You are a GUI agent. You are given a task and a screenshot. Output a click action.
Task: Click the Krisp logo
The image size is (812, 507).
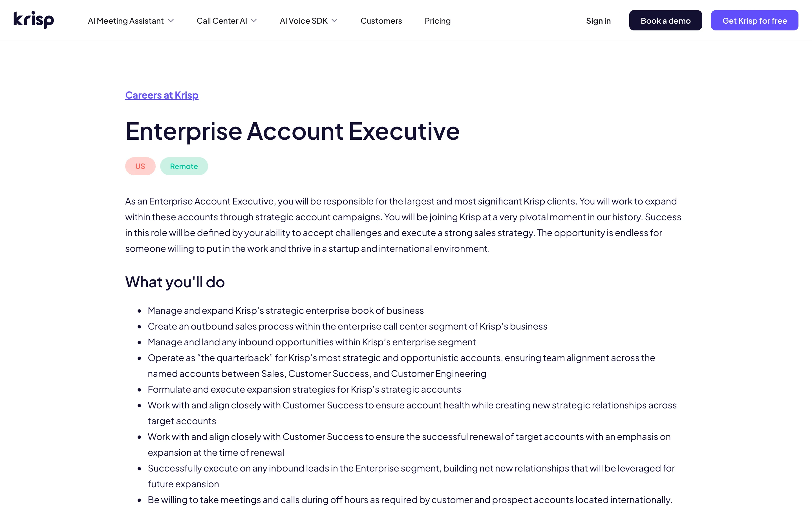[34, 20]
